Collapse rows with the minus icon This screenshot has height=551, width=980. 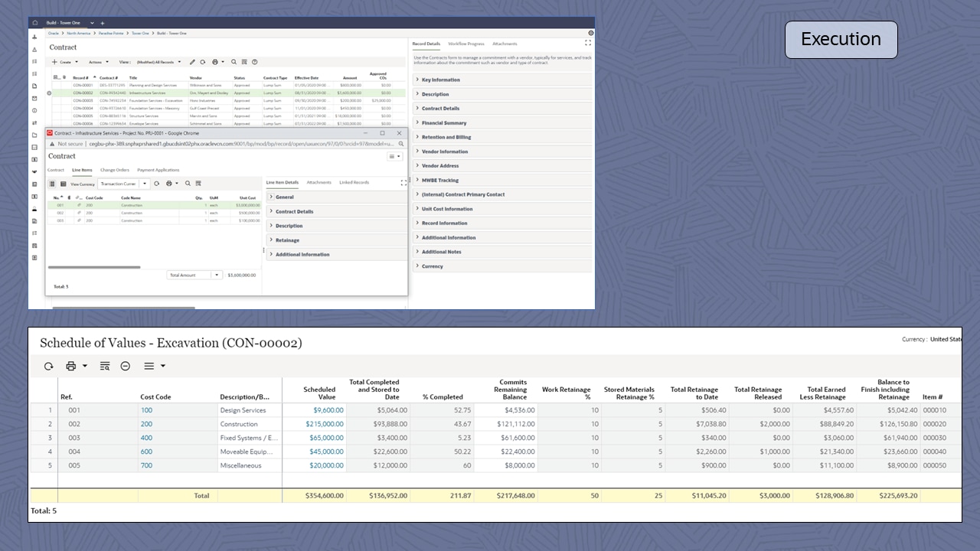coord(126,366)
